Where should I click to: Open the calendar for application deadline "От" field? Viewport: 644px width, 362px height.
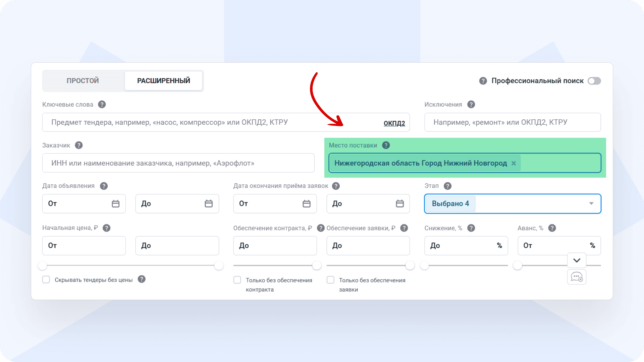coord(307,203)
